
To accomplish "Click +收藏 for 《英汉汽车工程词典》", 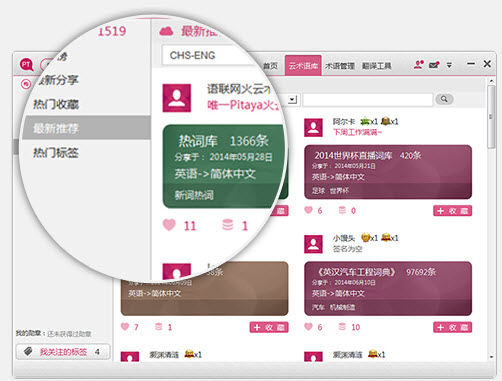I will [x=453, y=327].
